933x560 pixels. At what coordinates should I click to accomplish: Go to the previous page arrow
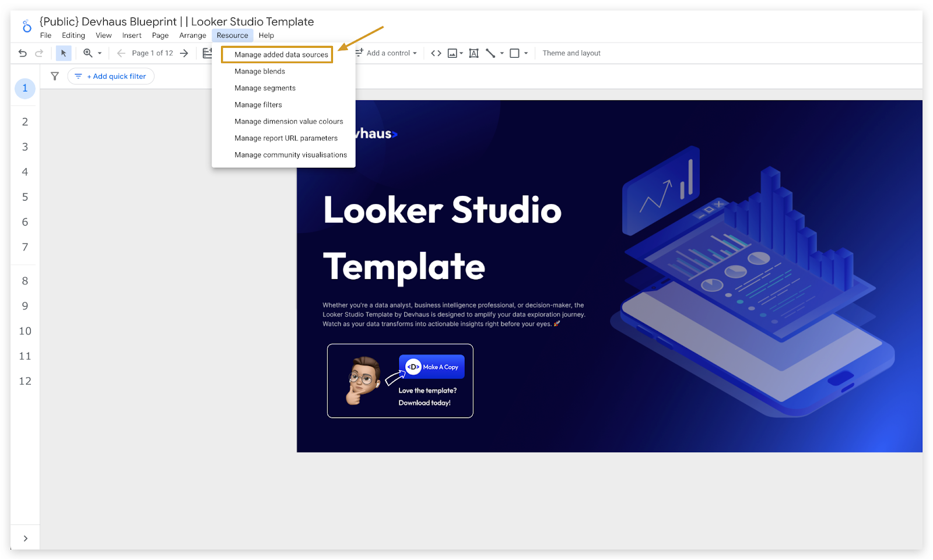(x=121, y=53)
